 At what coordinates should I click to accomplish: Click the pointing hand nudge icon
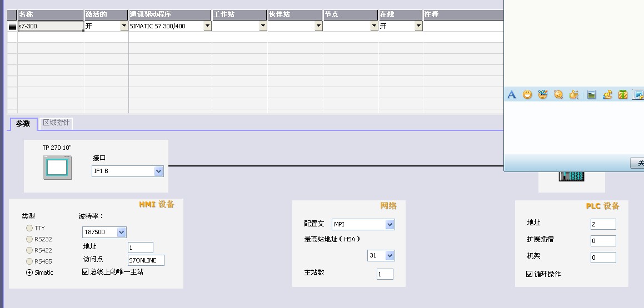[x=574, y=95]
